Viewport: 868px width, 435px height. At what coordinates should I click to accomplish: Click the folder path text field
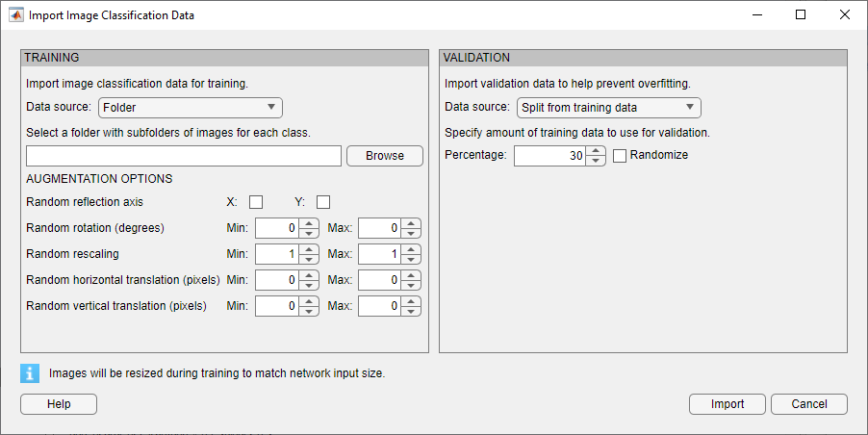tap(184, 156)
